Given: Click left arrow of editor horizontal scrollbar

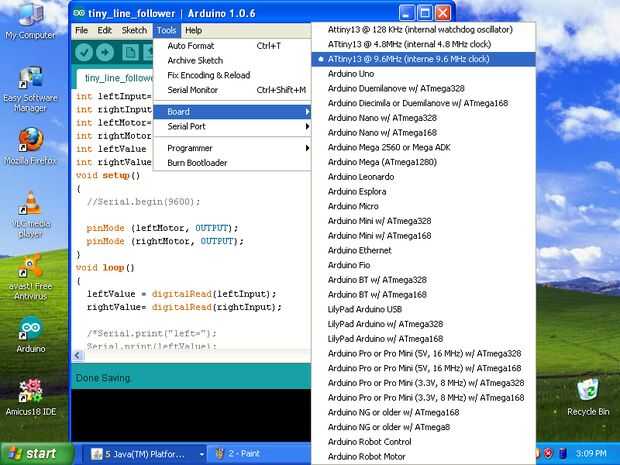Looking at the screenshot, I should tap(78, 355).
